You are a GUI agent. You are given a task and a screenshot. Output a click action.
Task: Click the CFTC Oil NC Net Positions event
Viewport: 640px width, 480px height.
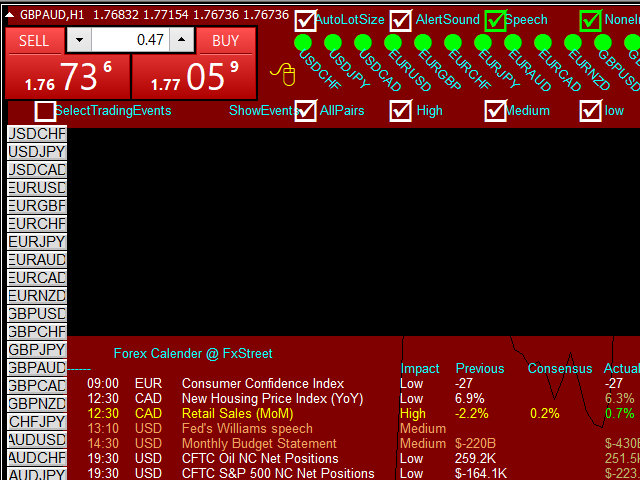coord(260,459)
